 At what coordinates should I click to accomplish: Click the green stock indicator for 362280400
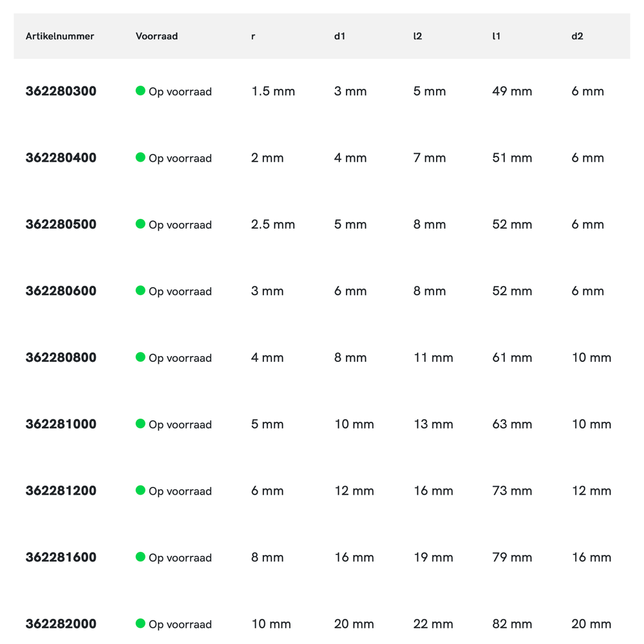click(x=140, y=157)
